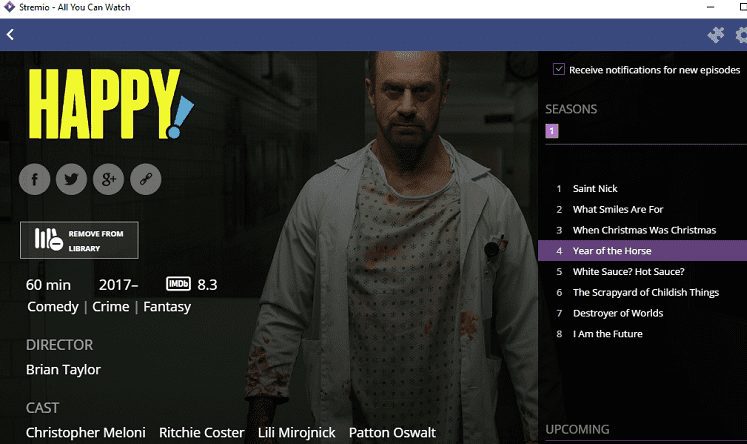Screen dimensions: 747x444
Task: Share on Google Plus
Action: pos(109,179)
